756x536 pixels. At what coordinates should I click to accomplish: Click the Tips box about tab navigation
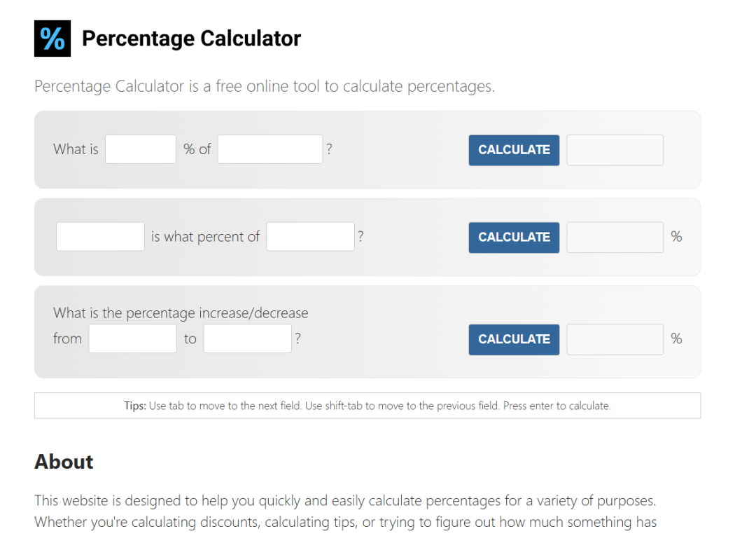click(367, 406)
